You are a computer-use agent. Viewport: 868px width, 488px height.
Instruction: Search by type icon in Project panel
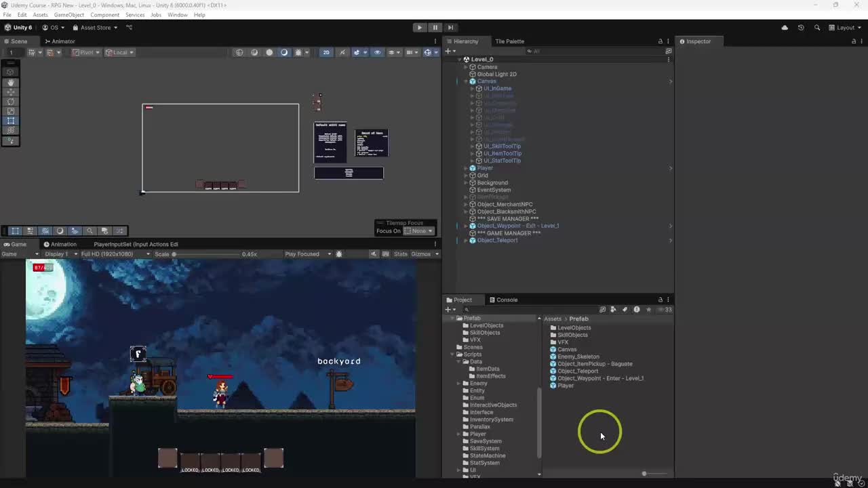pos(613,310)
